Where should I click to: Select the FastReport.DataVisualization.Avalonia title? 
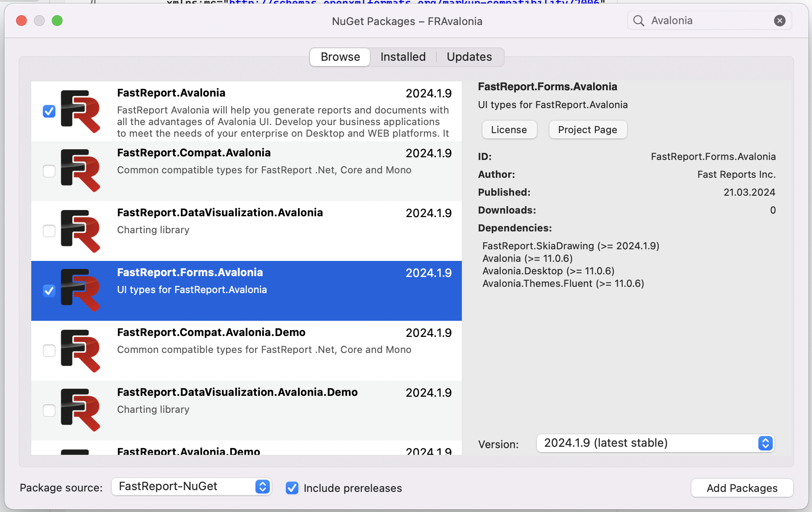220,213
